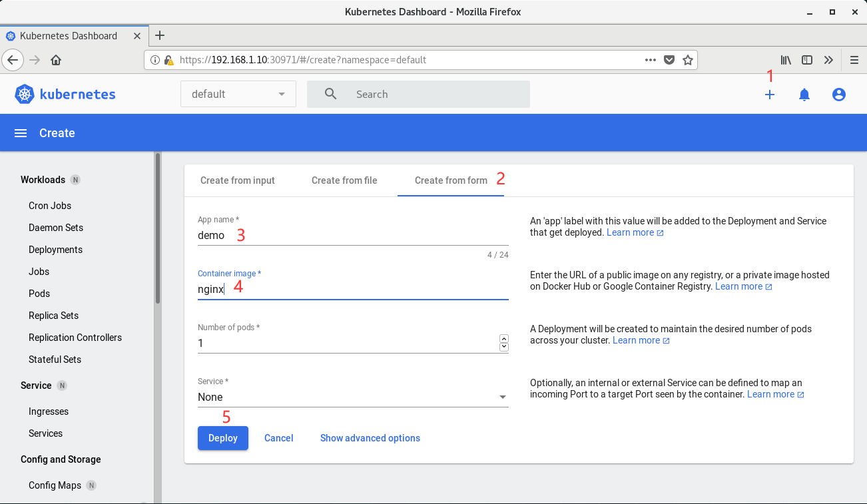Open Deployments in the sidebar
Viewport: 867px width, 504px height.
[56, 250]
